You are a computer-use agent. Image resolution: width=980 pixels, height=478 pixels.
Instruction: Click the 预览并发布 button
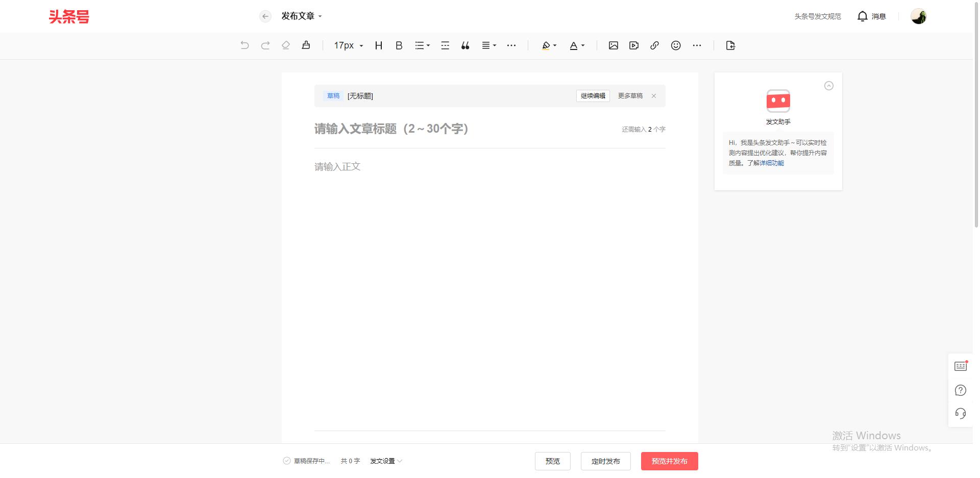(669, 461)
